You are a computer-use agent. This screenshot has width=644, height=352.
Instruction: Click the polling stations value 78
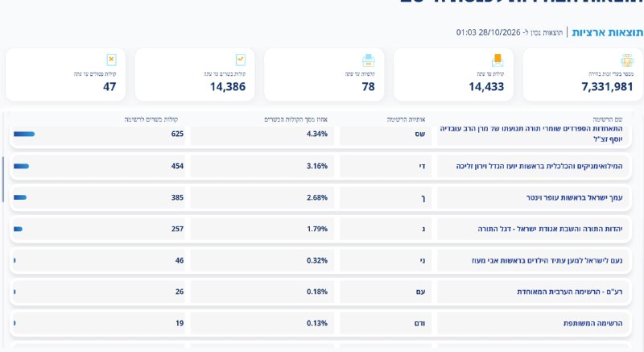point(369,87)
